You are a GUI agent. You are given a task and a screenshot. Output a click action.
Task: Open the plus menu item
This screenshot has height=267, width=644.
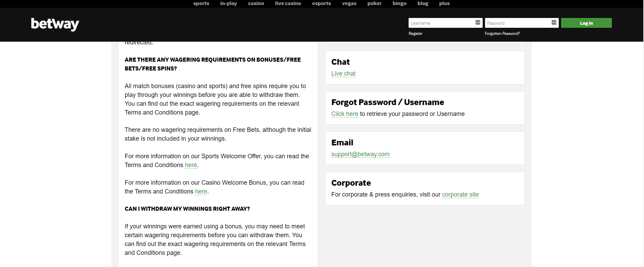(444, 3)
